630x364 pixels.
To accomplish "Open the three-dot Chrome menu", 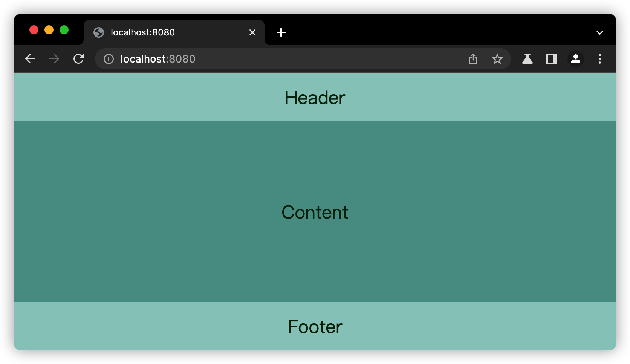I will point(600,59).
